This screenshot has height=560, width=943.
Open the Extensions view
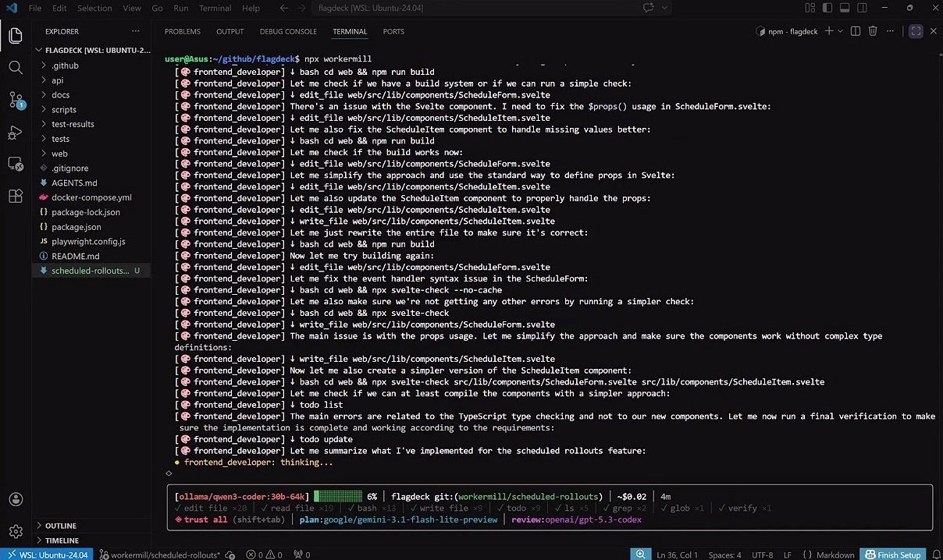pyautogui.click(x=16, y=197)
